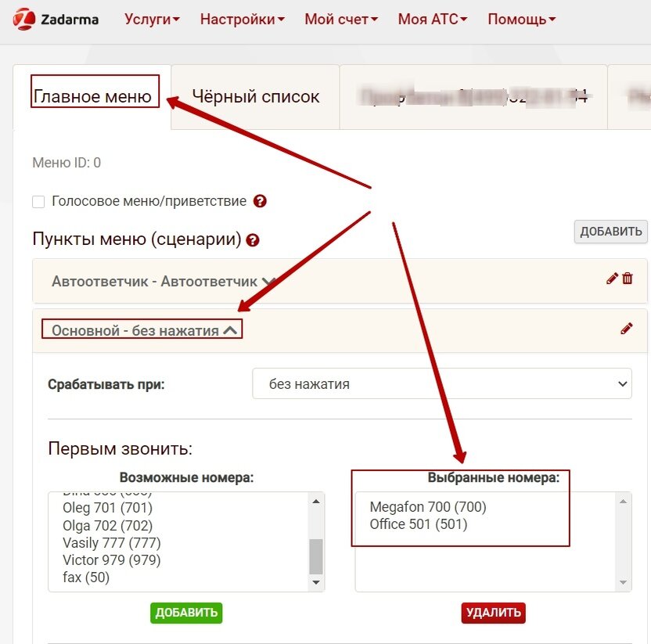The image size is (651, 644).
Task: Select Olga 702 (702) in available numbers
Action: (107, 526)
